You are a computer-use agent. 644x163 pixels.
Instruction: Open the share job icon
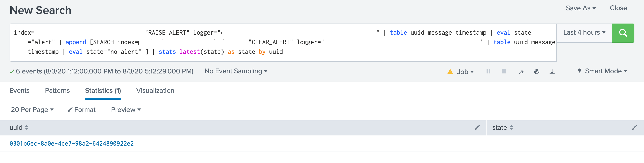(521, 71)
